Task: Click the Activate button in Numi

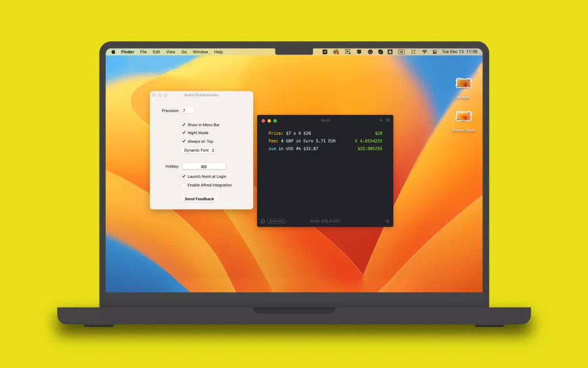Action: point(277,221)
